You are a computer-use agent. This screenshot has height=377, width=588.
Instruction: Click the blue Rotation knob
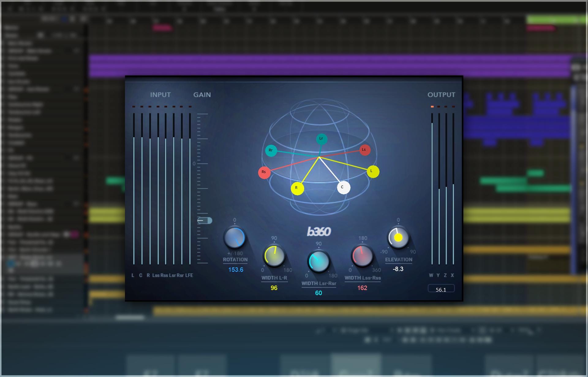[235, 238]
